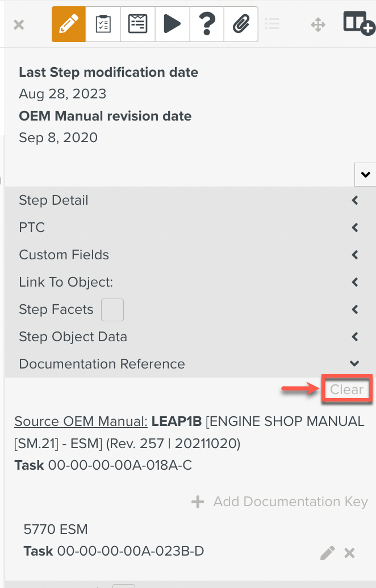Toggle the Step Facets checkbox

(x=112, y=310)
